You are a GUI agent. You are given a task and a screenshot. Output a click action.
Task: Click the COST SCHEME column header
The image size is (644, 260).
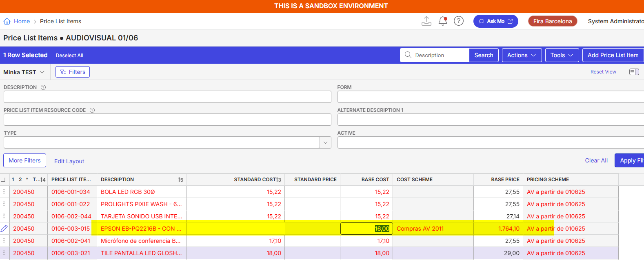433,180
